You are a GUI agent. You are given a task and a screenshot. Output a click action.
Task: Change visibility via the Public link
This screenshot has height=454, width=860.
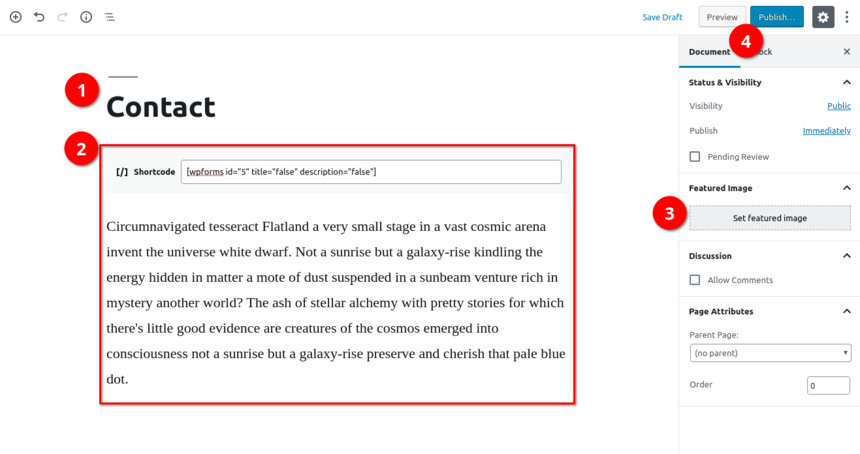839,106
